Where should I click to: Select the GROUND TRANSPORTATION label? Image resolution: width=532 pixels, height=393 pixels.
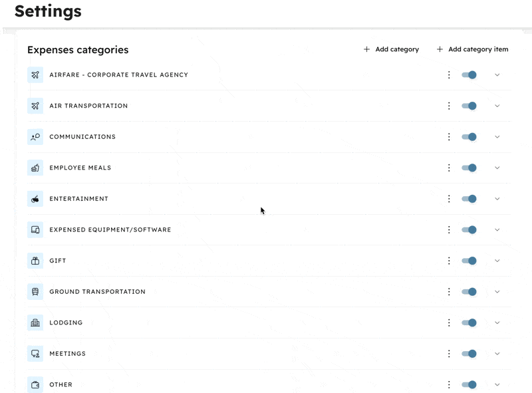pos(97,292)
